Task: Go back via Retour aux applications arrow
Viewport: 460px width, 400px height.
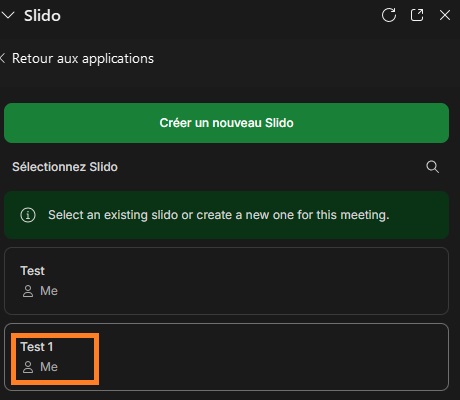Action: click(x=3, y=58)
